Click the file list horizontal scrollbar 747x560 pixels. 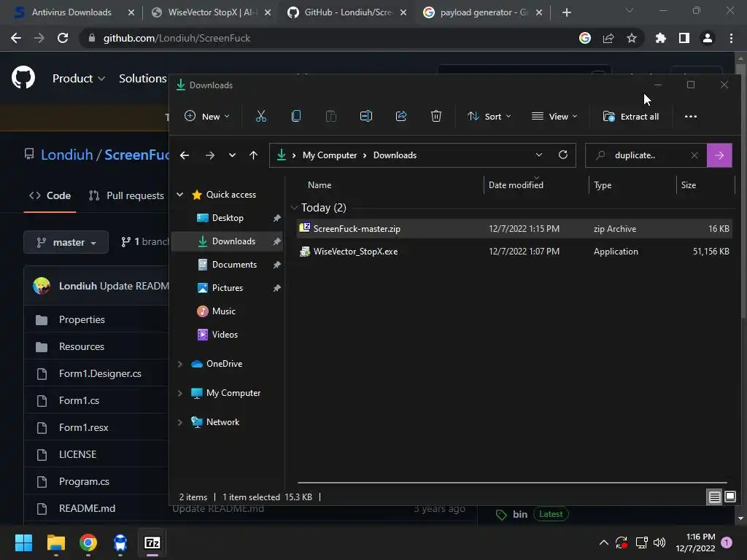point(512,483)
